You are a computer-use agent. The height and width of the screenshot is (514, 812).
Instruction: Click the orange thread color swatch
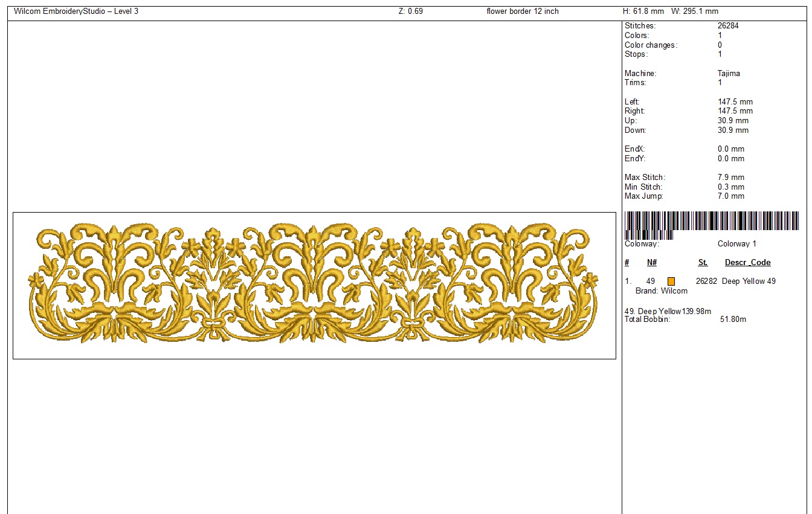click(x=671, y=281)
